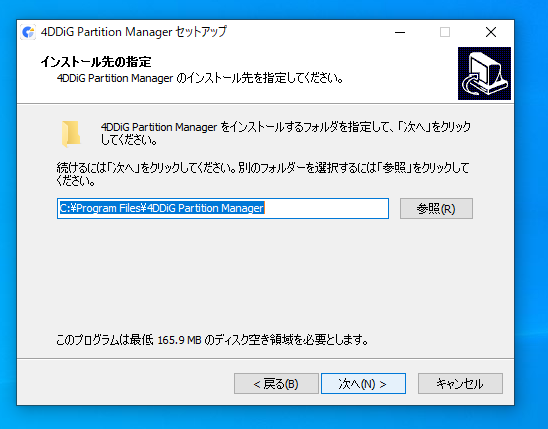Click empty space inside path field
The image size is (548, 429).
click(326, 208)
